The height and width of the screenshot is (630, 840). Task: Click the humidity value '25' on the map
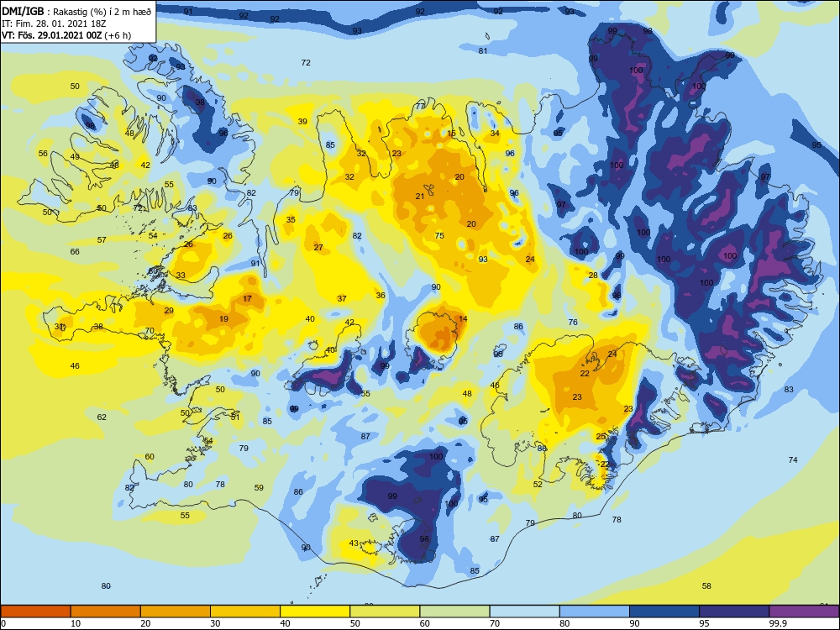pyautogui.click(x=601, y=437)
